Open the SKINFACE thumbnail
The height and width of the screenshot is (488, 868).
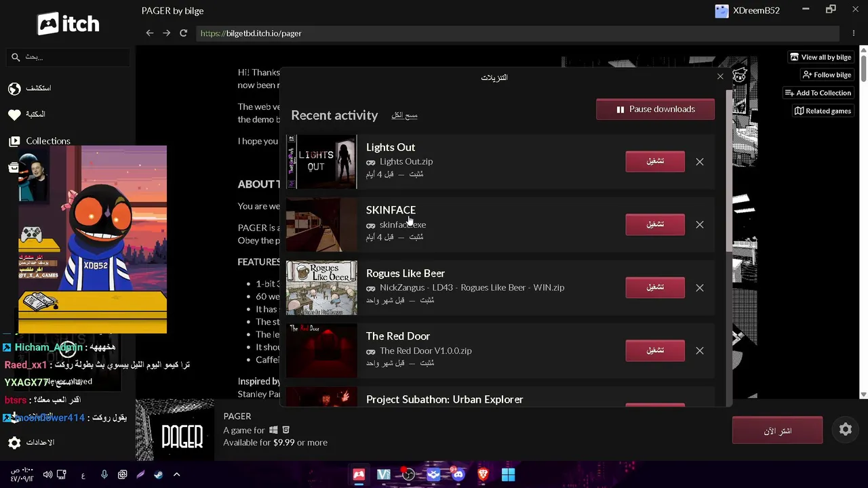coord(321,224)
